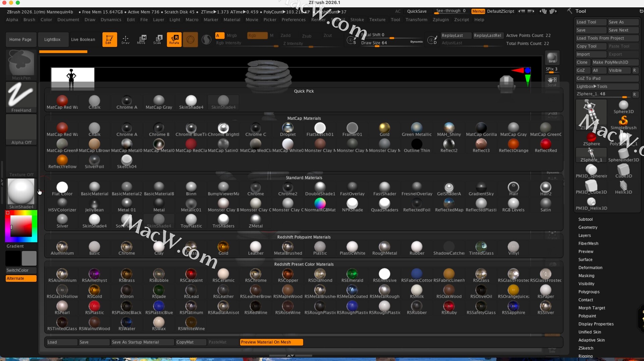
Task: Choose the NormalRGBMat material sphere
Action: 320,203
